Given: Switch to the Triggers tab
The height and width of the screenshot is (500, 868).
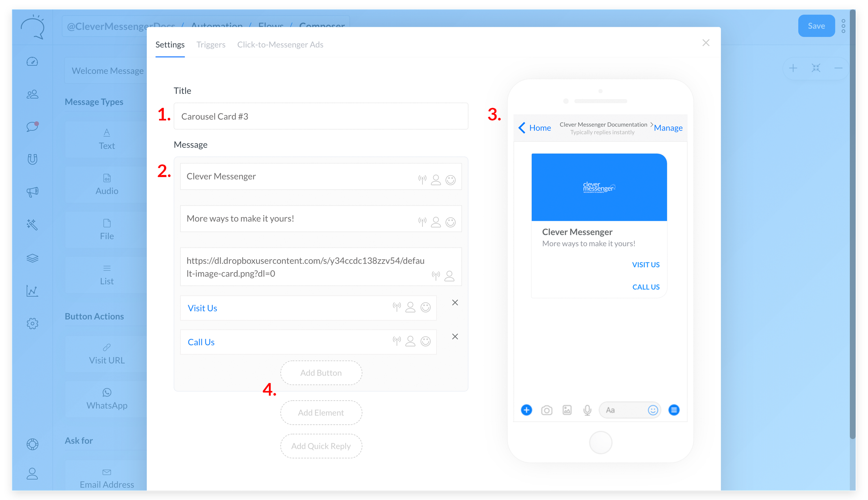Looking at the screenshot, I should (211, 45).
